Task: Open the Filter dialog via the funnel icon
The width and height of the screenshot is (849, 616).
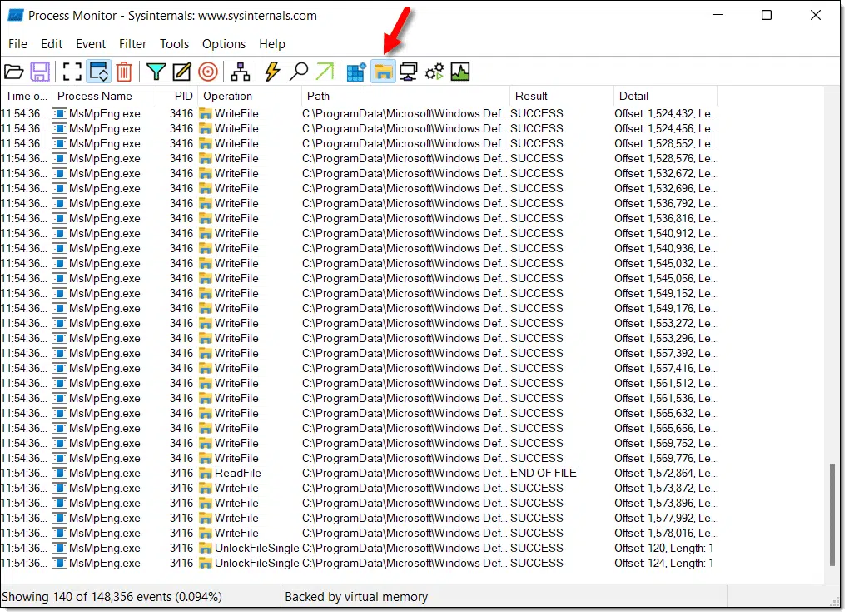Action: coord(156,72)
